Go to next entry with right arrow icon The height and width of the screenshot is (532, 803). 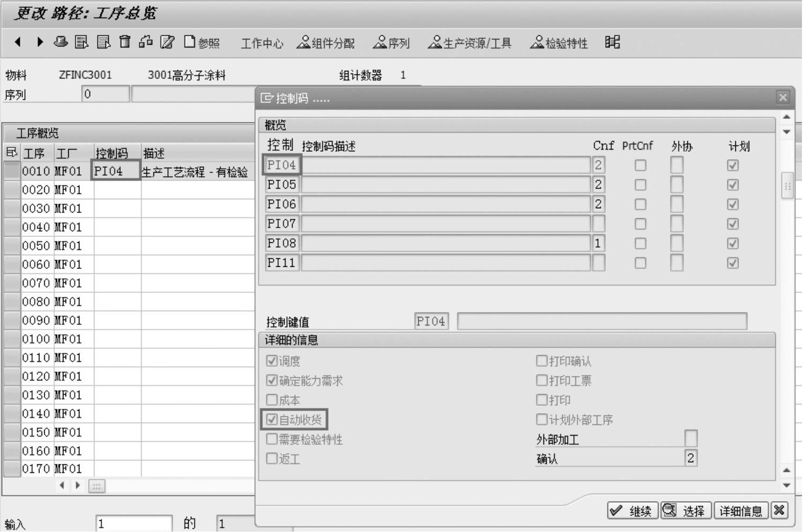(39, 42)
